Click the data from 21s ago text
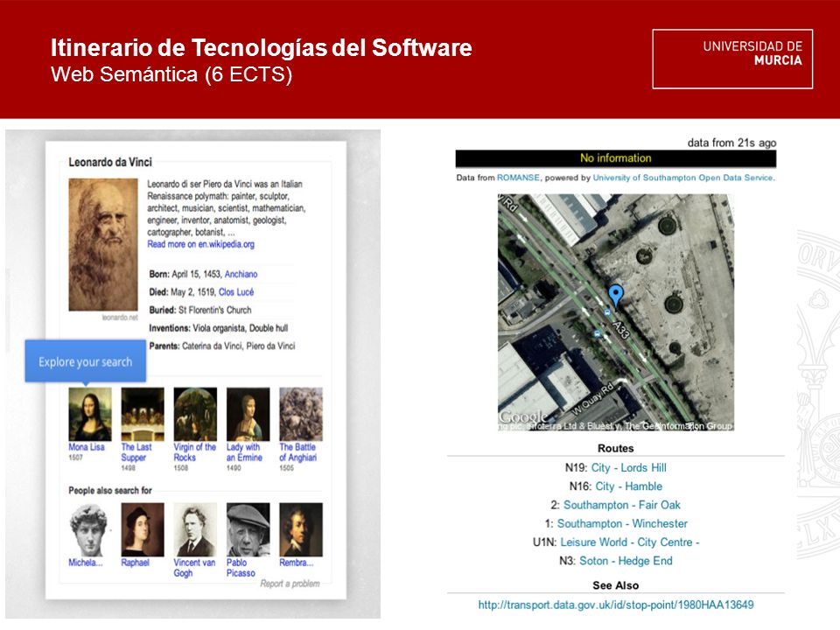The height and width of the screenshot is (630, 840). 731,143
